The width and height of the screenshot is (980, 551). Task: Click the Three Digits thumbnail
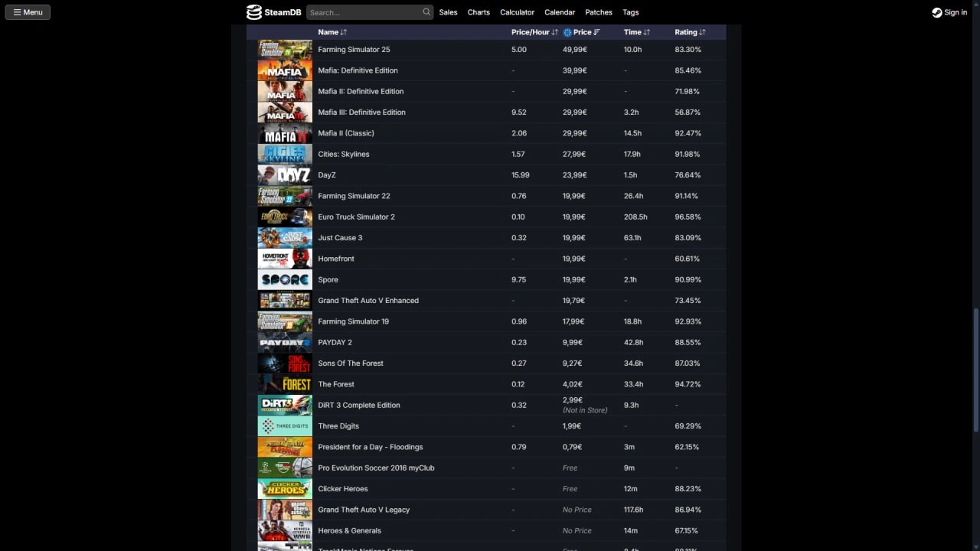click(x=285, y=426)
